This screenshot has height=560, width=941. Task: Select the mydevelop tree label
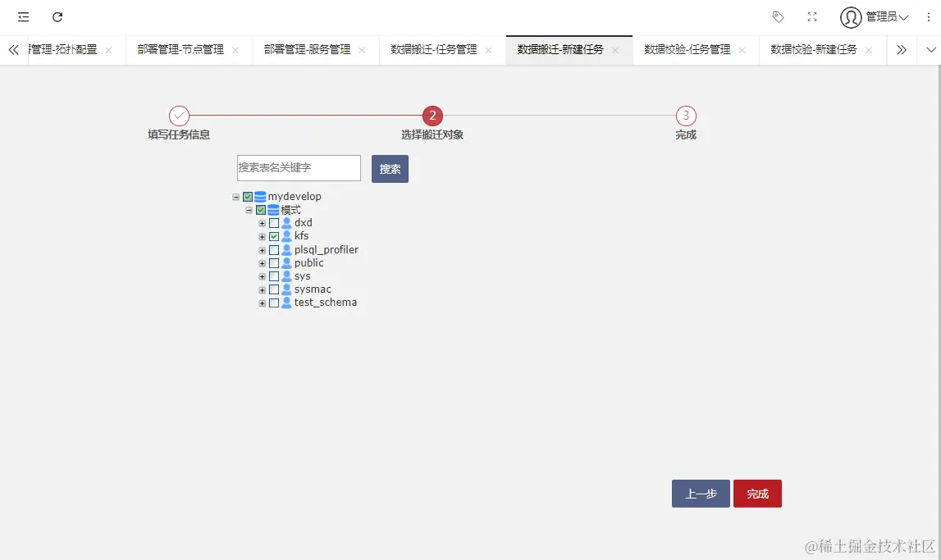point(295,197)
